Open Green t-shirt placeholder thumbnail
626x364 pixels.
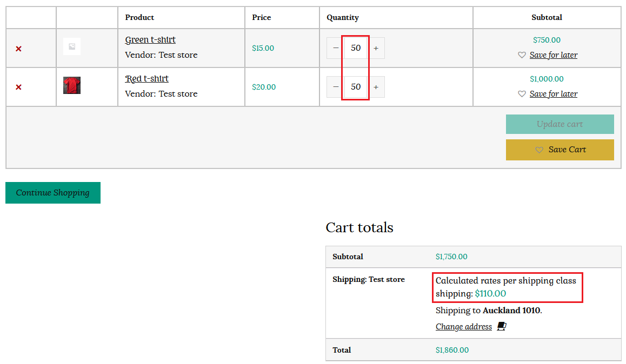tap(72, 46)
